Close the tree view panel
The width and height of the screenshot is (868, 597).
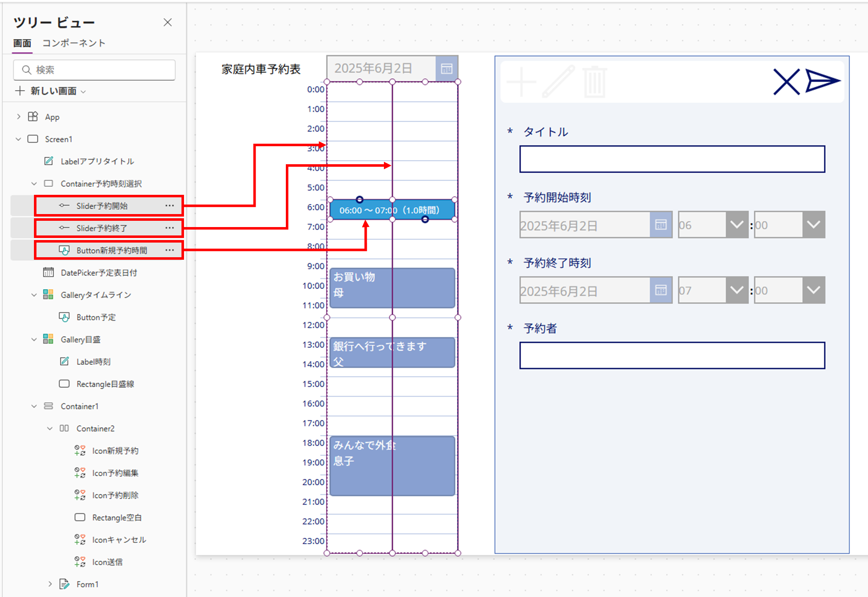(168, 22)
